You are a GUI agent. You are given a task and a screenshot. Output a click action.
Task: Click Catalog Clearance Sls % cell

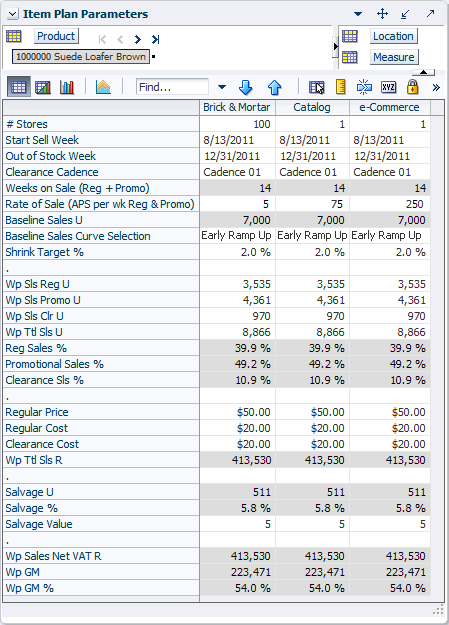point(312,380)
